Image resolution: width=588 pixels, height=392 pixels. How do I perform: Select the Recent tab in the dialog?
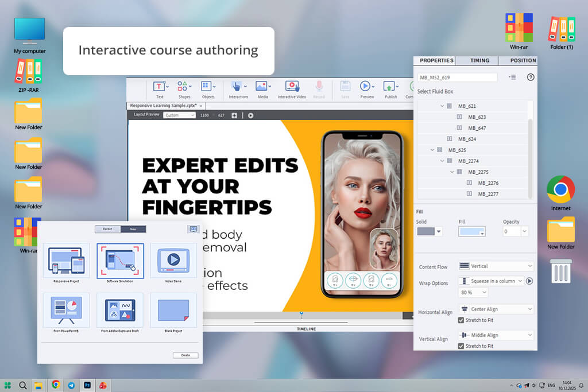coord(107,229)
